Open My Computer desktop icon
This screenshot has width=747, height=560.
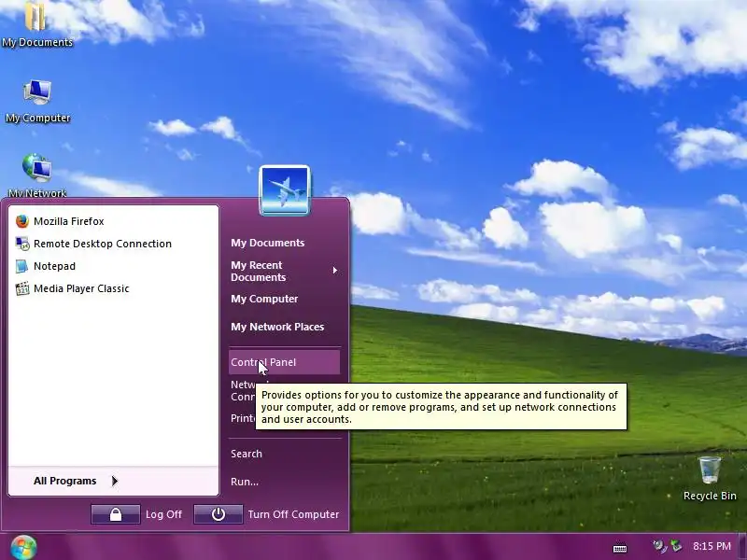click(x=37, y=101)
